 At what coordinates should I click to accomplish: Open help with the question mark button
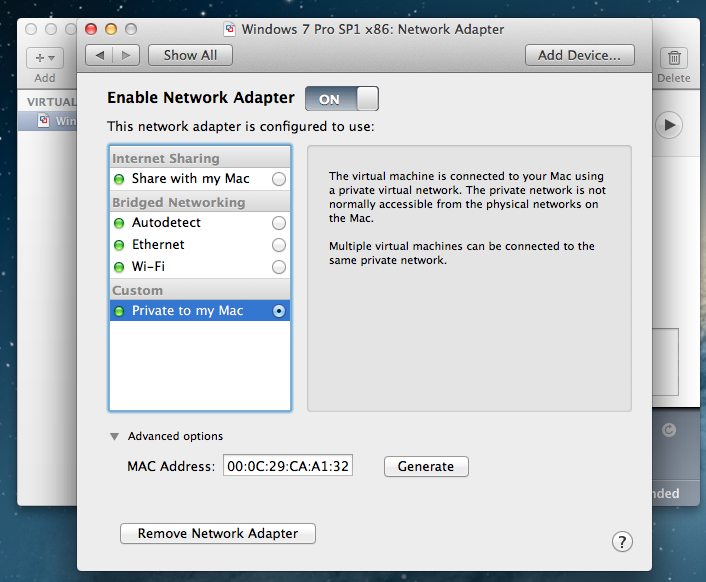tap(622, 541)
